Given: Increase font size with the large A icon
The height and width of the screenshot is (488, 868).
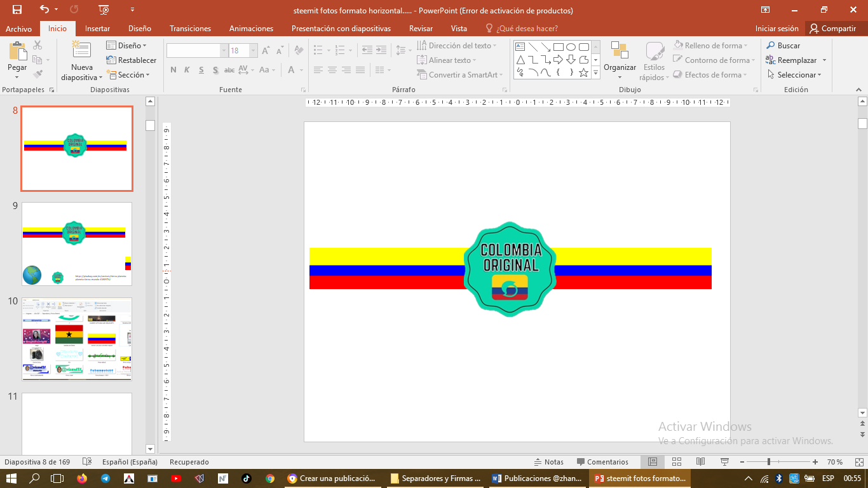Looking at the screenshot, I should [x=266, y=51].
